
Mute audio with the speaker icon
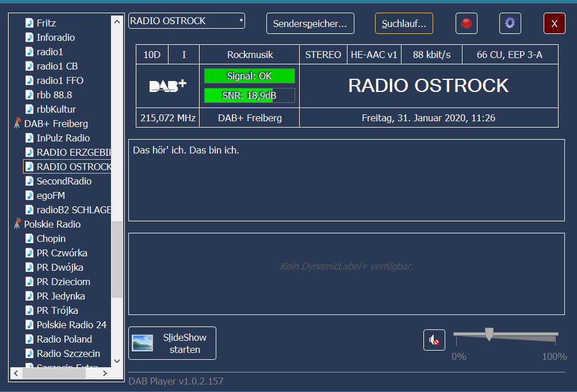pos(434,340)
